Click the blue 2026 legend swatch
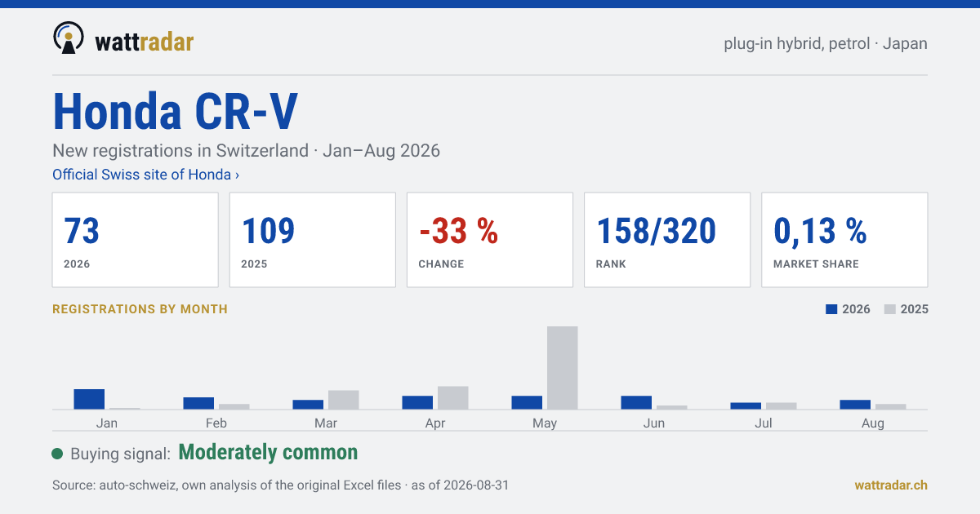This screenshot has height=514, width=980. coord(832,309)
